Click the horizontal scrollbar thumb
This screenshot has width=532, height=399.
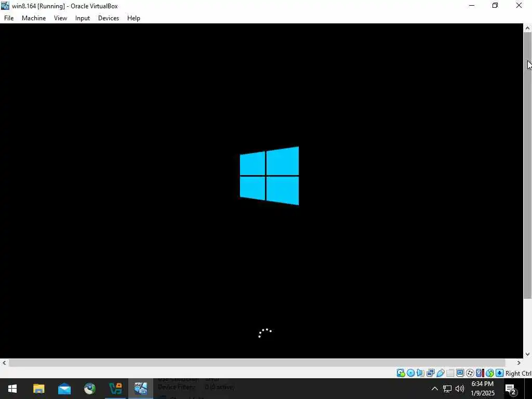[257, 363]
